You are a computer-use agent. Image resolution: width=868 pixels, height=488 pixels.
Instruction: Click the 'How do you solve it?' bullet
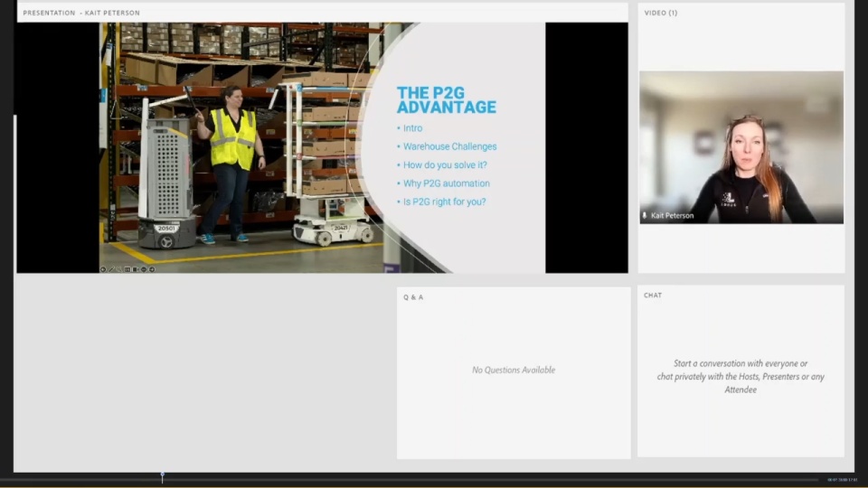point(445,164)
